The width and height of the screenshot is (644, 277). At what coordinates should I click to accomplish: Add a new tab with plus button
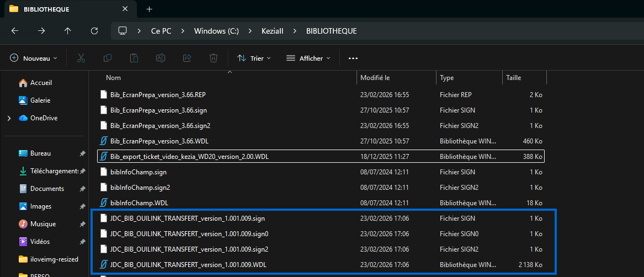click(149, 9)
